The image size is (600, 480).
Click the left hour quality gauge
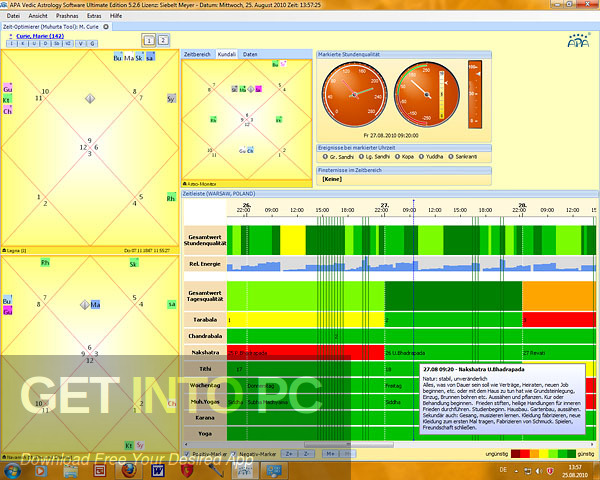[x=355, y=94]
